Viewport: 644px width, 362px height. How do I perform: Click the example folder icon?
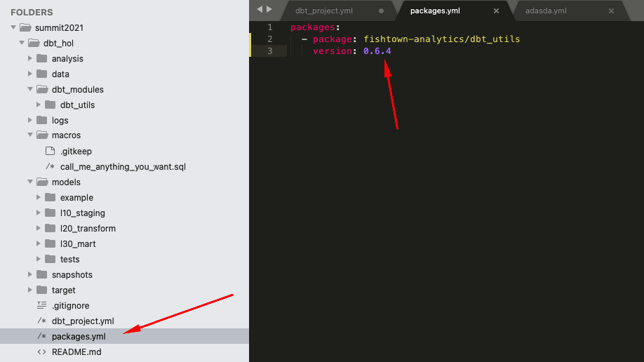pyautogui.click(x=50, y=197)
